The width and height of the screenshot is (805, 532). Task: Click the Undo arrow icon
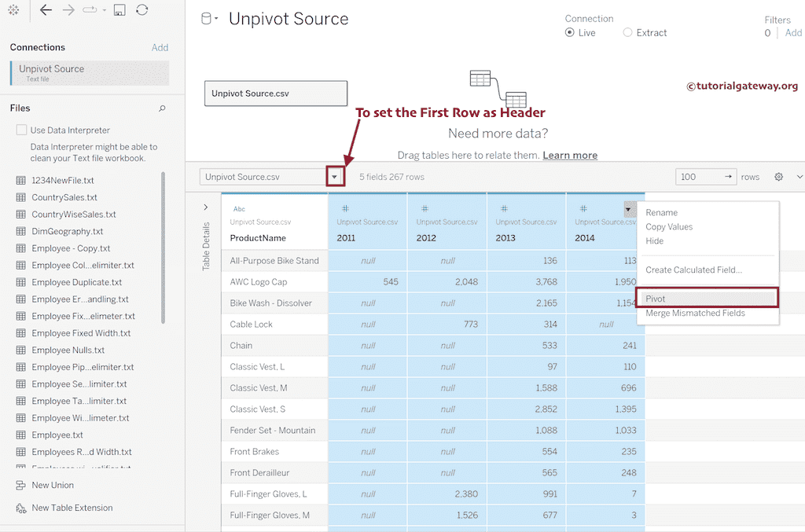pos(44,10)
